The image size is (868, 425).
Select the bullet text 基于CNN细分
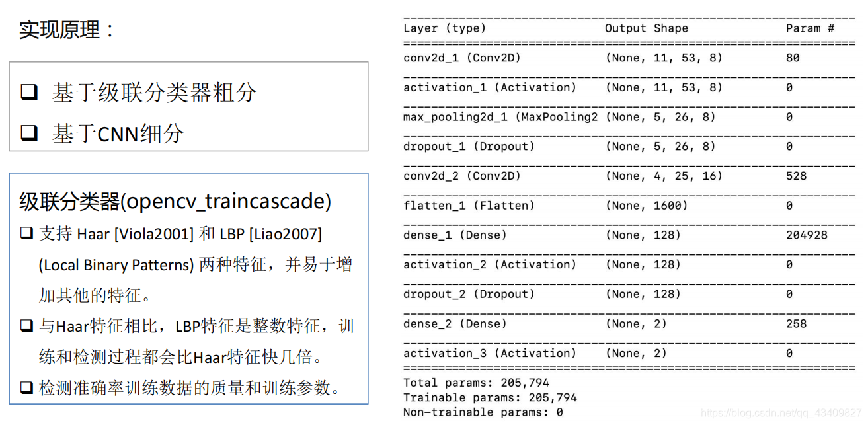tap(118, 134)
